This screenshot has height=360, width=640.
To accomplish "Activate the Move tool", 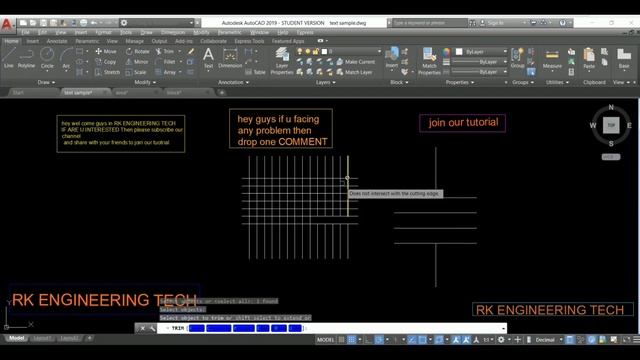I will 106,51.
